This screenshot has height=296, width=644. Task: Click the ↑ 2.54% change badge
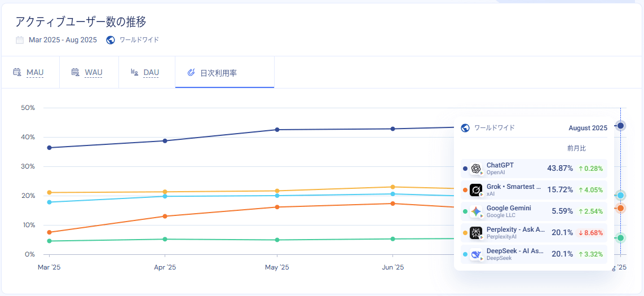(590, 211)
